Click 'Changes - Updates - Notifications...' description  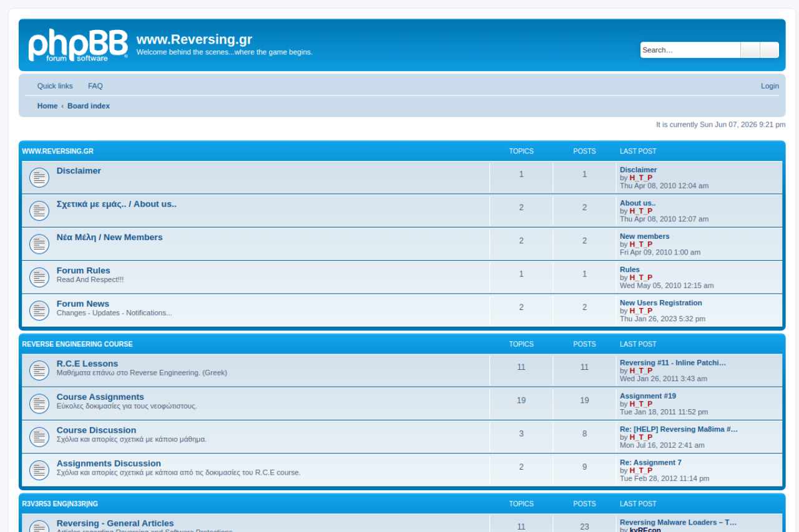tap(114, 313)
